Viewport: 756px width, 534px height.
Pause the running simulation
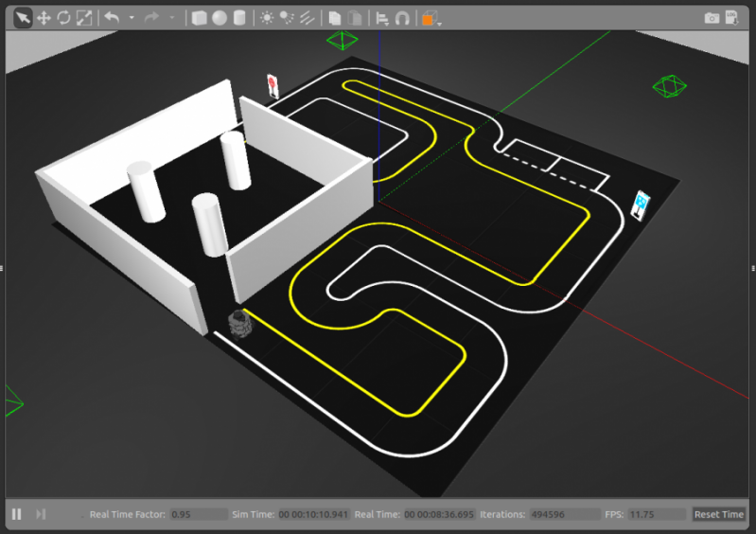(x=16, y=514)
